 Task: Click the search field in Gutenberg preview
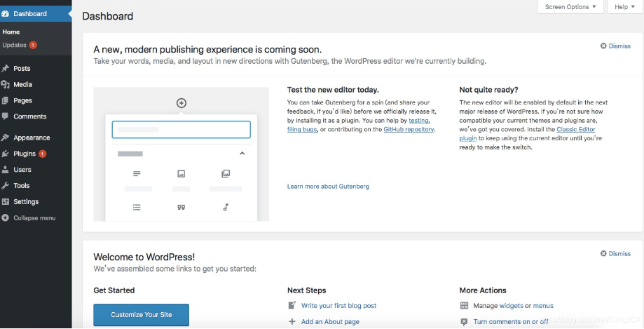[x=181, y=129]
